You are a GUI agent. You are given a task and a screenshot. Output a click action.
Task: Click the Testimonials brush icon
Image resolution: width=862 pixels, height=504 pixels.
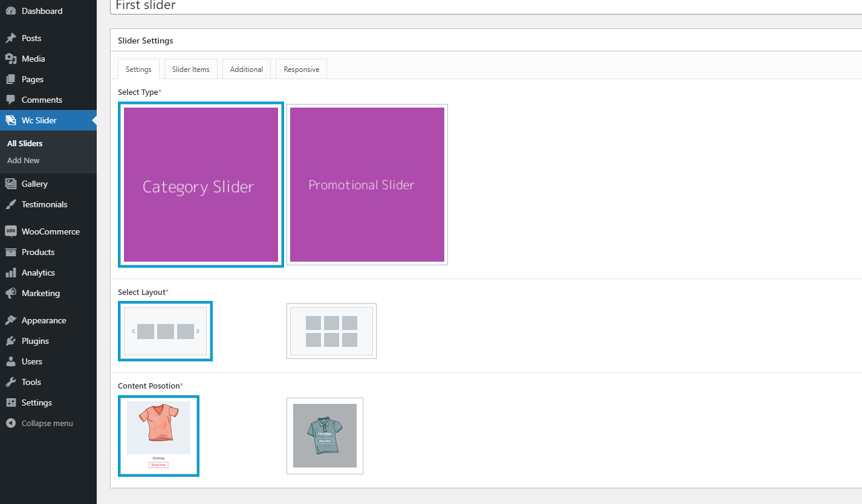[11, 204]
